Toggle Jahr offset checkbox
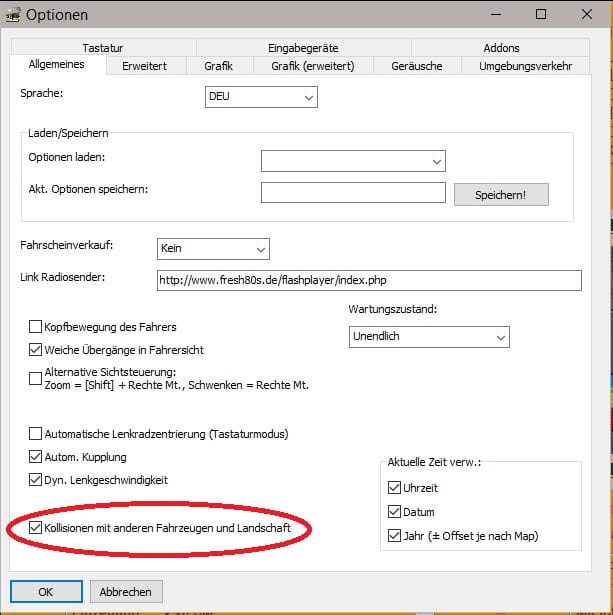613x615 pixels. [x=395, y=536]
